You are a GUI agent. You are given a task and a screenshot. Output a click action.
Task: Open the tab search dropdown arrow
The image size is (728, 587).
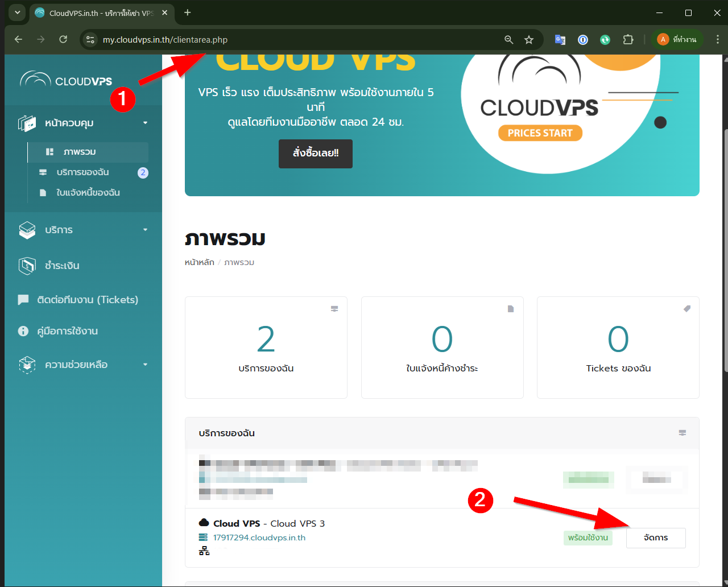(17, 13)
